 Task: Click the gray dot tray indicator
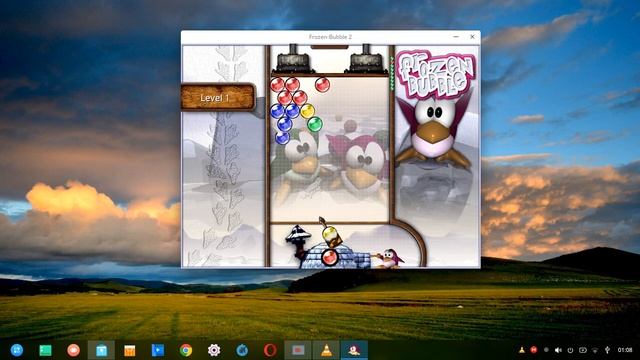click(546, 350)
